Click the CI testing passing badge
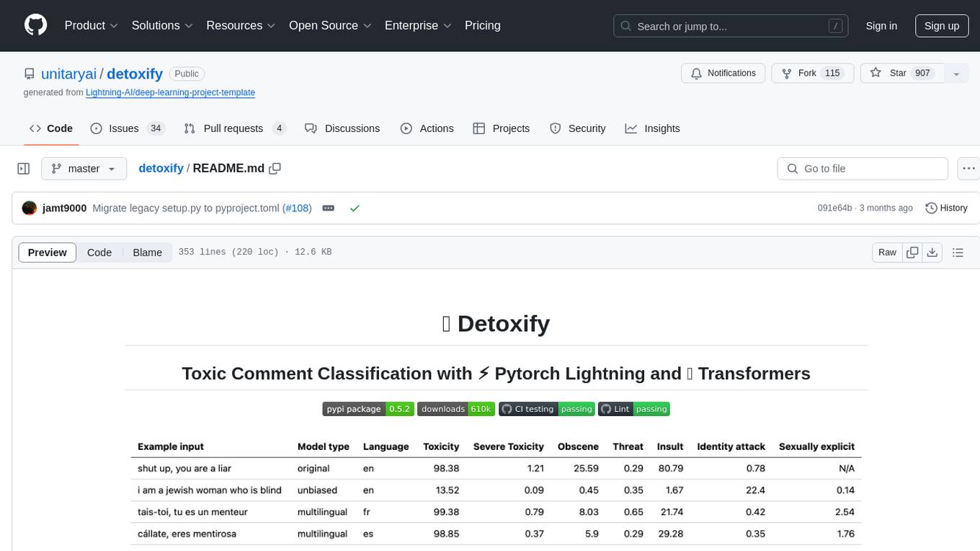The height and width of the screenshot is (551, 980). click(547, 409)
